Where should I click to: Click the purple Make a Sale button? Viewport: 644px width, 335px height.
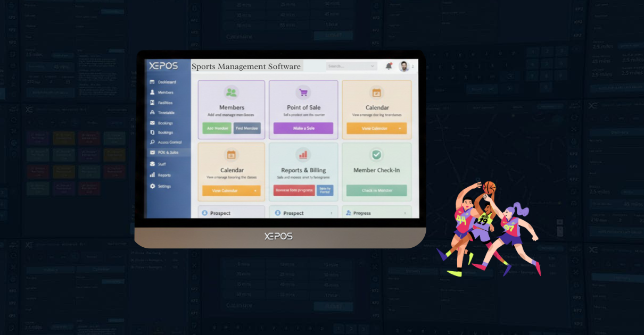pyautogui.click(x=303, y=128)
